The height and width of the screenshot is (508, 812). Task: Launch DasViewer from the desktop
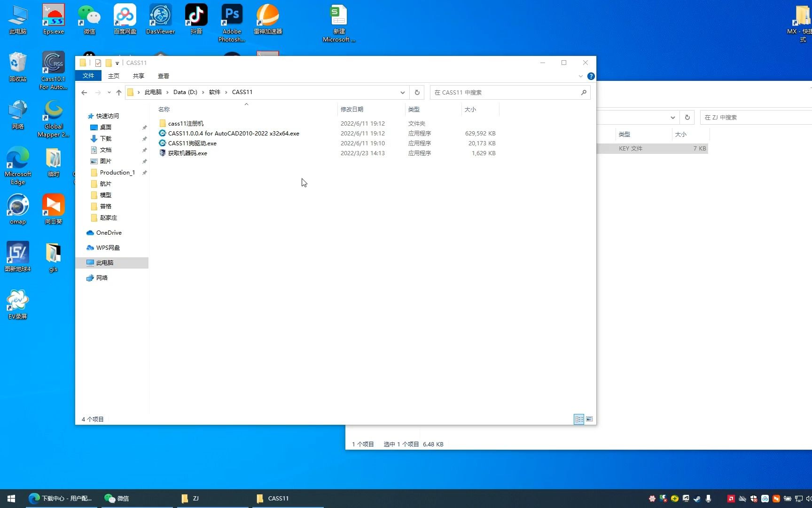click(x=160, y=14)
